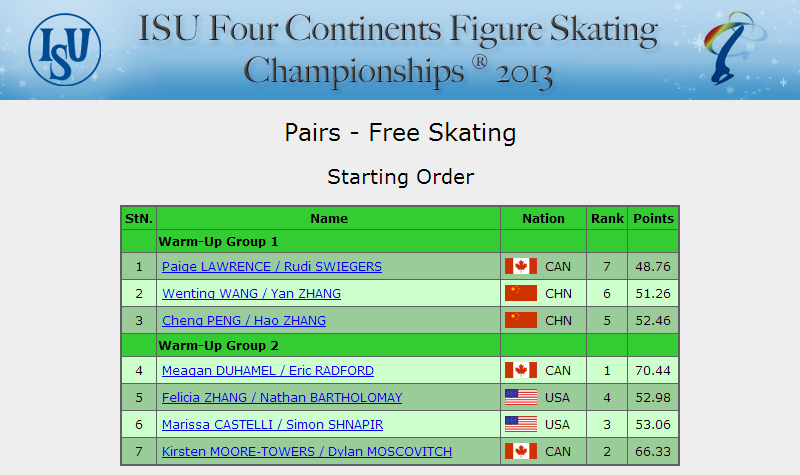Screen dimensions: 800x475
Task: Click the USA flag in Marissa Castelli's row
Action: (x=520, y=424)
